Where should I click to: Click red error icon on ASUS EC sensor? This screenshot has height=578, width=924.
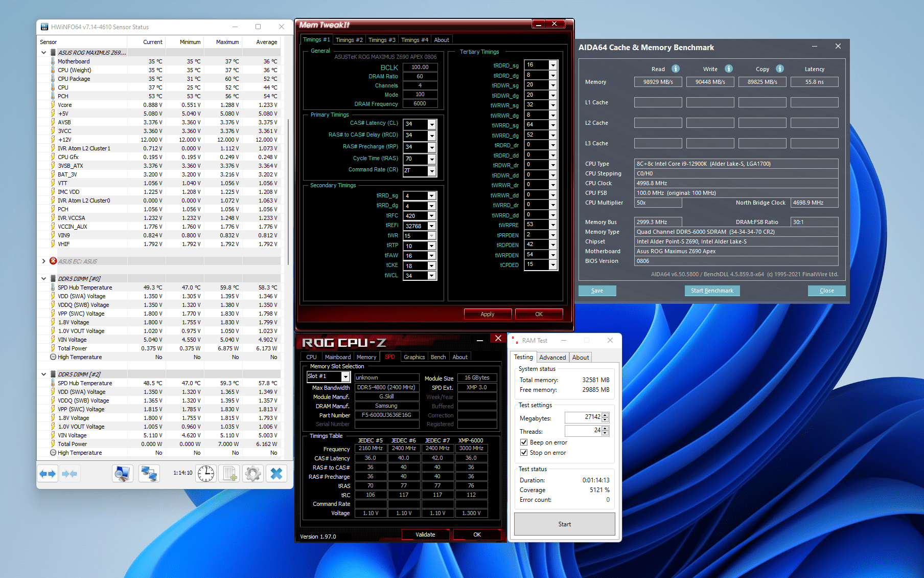tap(53, 261)
